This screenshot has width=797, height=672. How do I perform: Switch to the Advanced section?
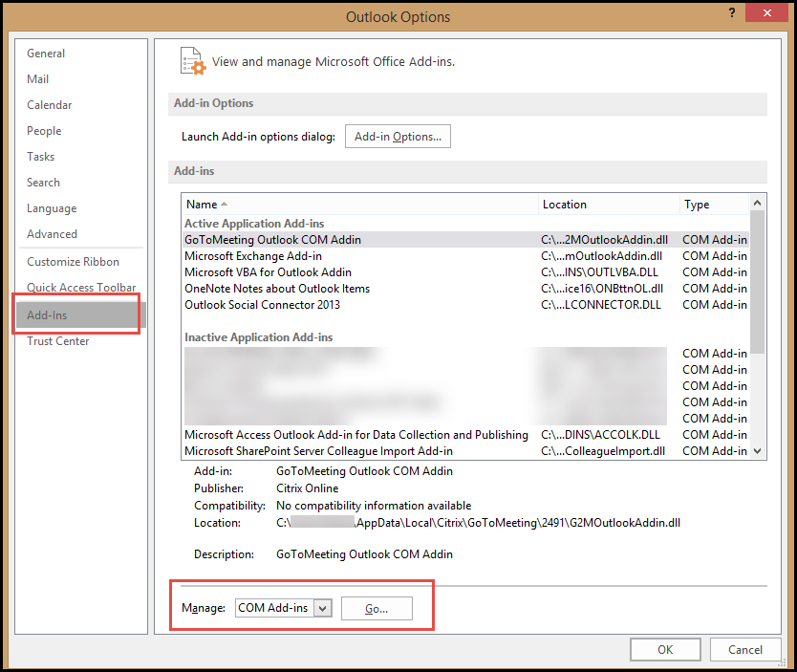coord(52,233)
